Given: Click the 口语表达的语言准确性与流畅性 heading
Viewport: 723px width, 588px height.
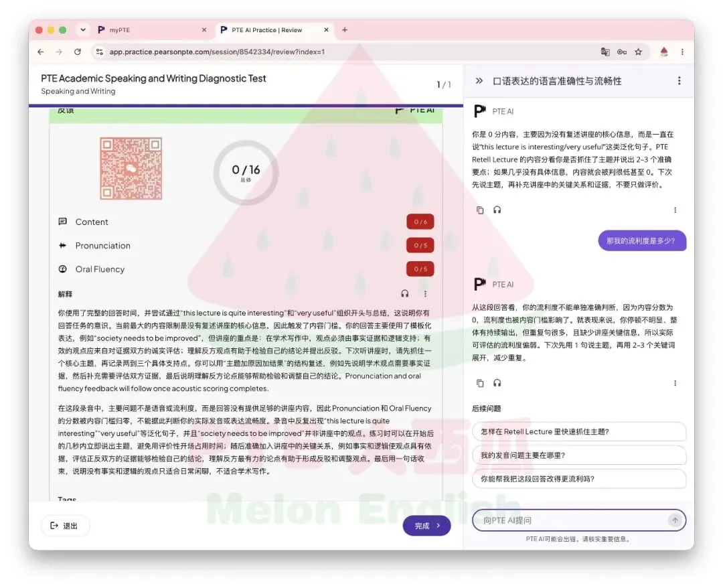Looking at the screenshot, I should 557,81.
